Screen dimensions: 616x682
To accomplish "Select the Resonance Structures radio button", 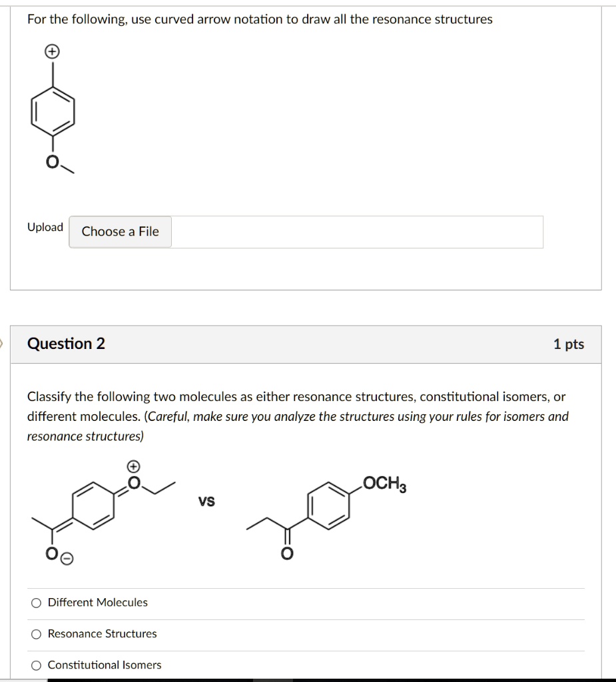I will tap(35, 633).
